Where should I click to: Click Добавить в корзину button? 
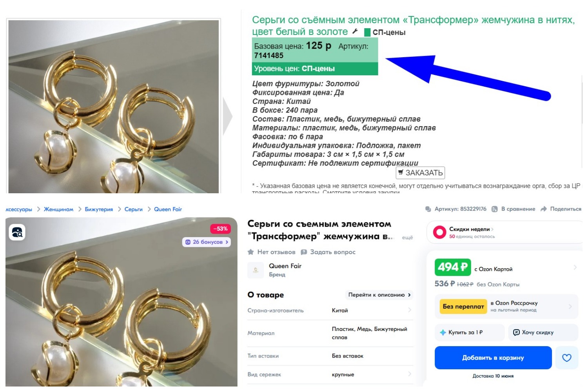pyautogui.click(x=493, y=358)
